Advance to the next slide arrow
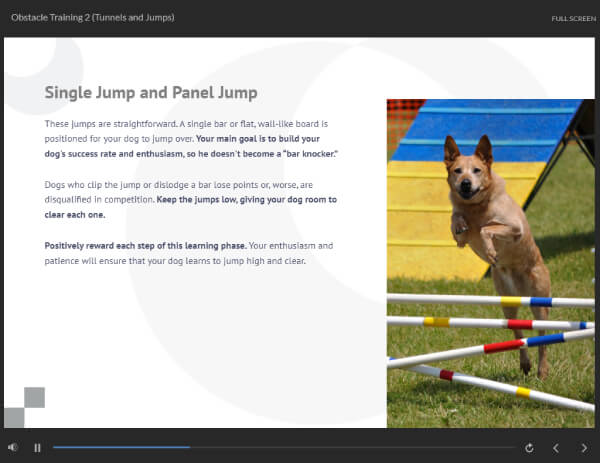The width and height of the screenshot is (600, 463). [x=584, y=448]
